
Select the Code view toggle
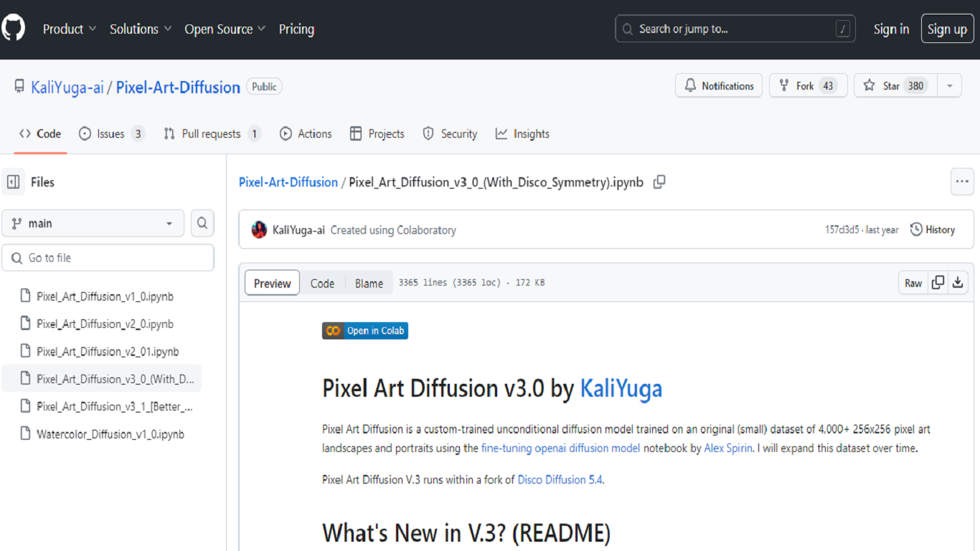322,283
